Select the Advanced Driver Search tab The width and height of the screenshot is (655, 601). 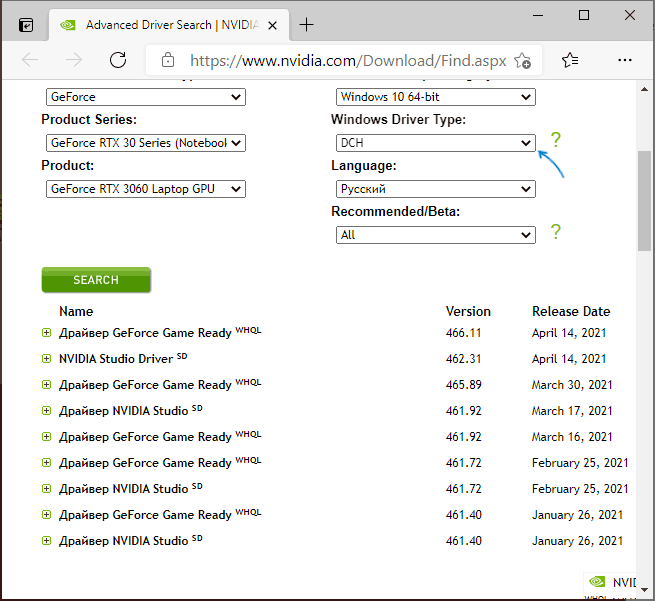pyautogui.click(x=167, y=25)
